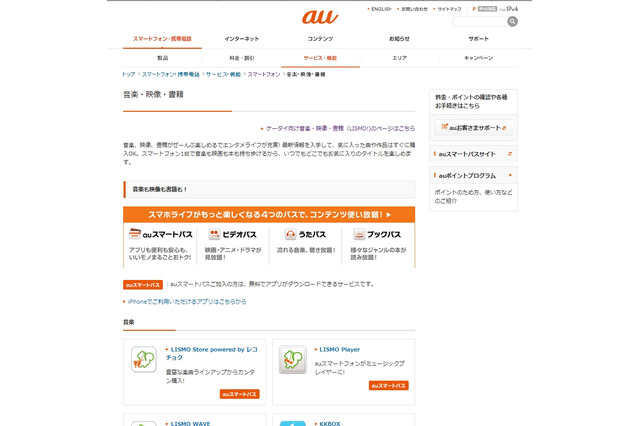Go to サービス・機能 breadcrumb link
Screen dimensions: 640x426
(223, 74)
